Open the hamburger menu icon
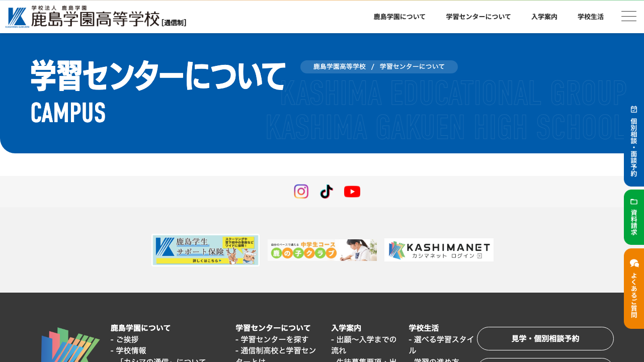644x362 pixels. pos(628,17)
